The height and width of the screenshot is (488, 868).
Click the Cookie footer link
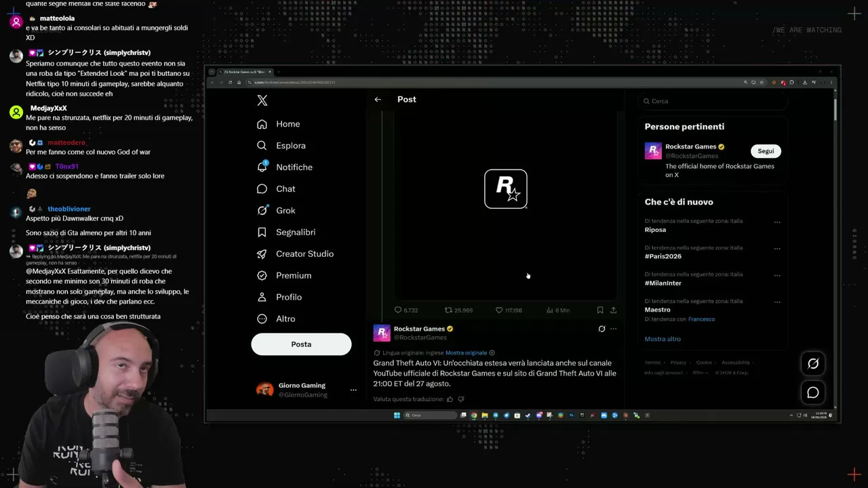704,363
